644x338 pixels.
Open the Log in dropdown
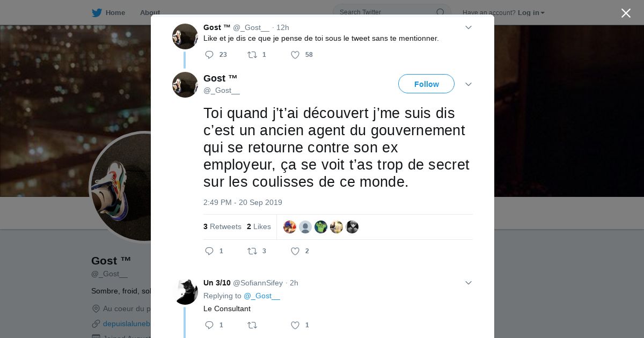(x=531, y=13)
